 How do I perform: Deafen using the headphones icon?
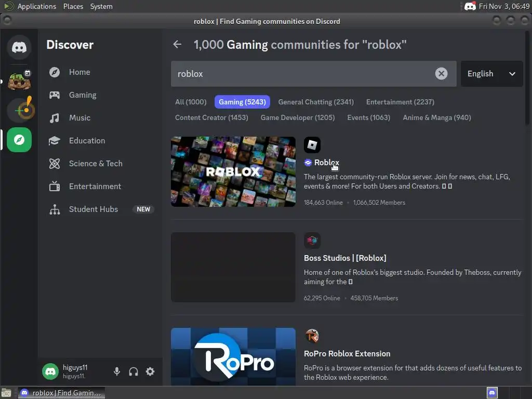[x=134, y=372]
